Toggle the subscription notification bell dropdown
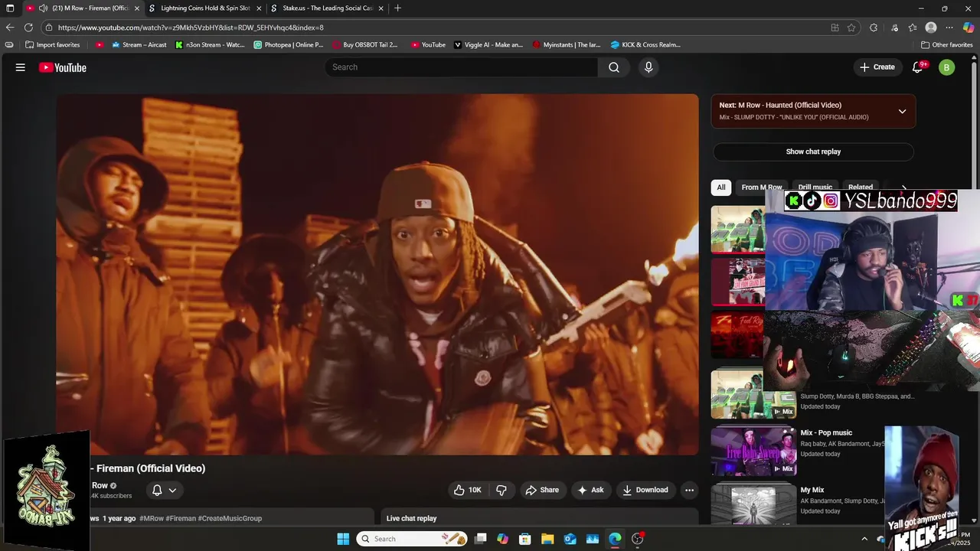The image size is (980, 551). point(165,491)
